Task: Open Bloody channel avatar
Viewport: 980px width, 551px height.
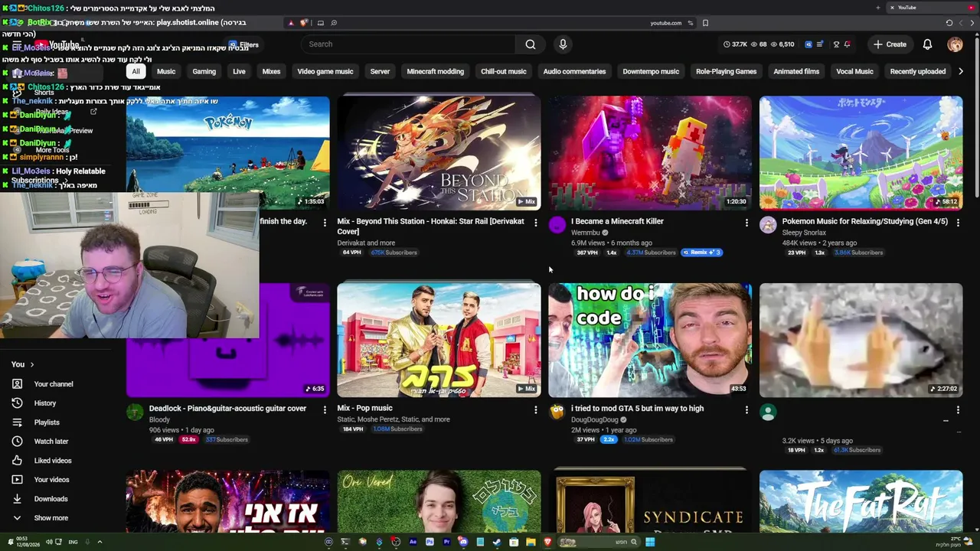Action: (135, 412)
